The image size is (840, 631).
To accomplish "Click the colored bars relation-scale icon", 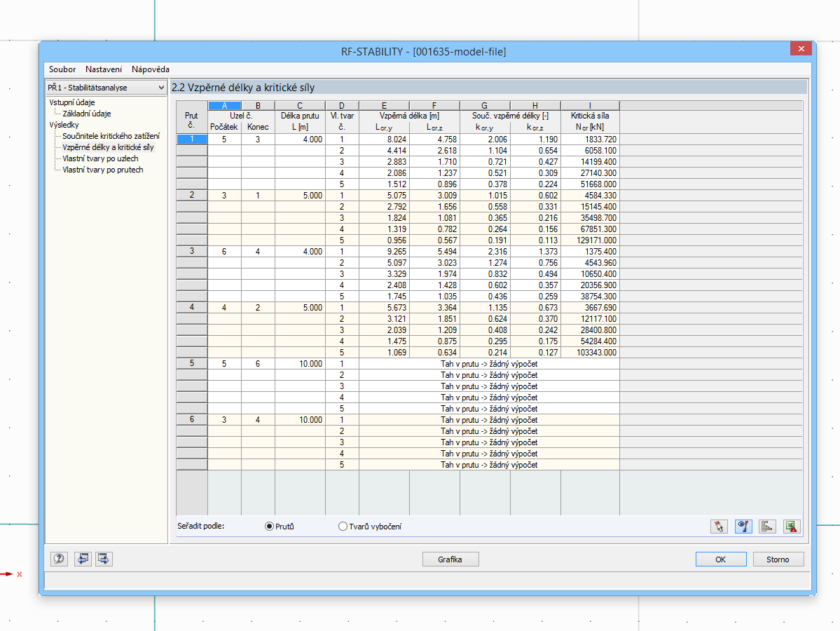I will click(x=767, y=527).
